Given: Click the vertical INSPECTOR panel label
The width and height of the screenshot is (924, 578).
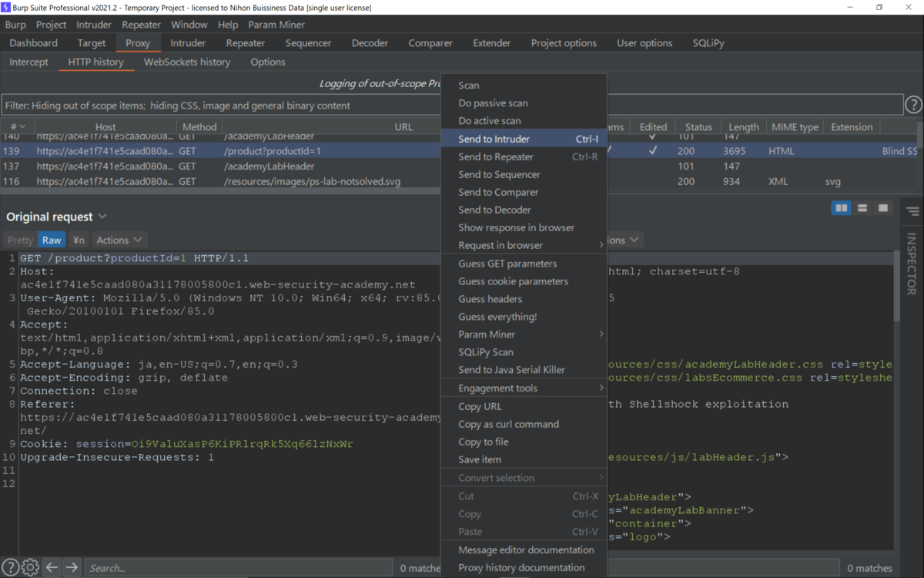Looking at the screenshot, I should point(912,264).
